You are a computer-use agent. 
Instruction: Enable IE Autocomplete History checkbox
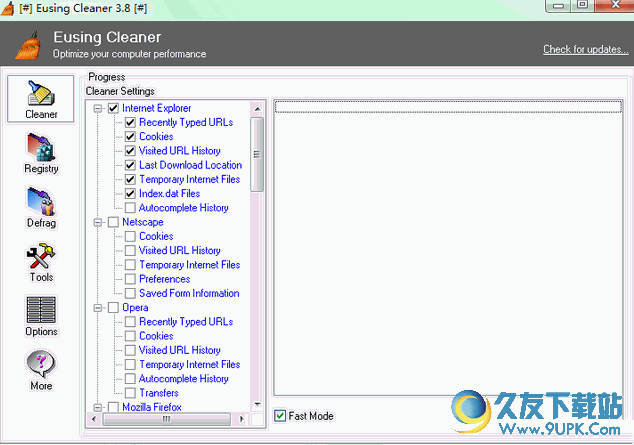[130, 208]
